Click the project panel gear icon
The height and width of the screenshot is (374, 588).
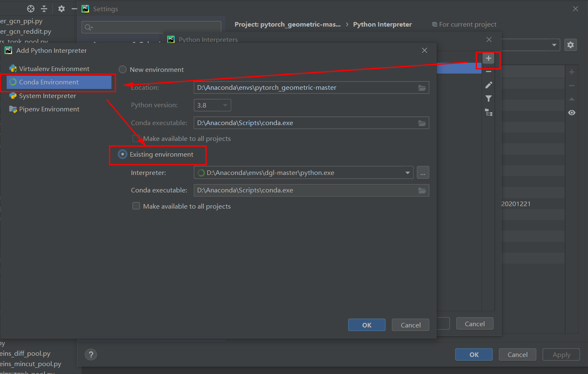point(62,9)
